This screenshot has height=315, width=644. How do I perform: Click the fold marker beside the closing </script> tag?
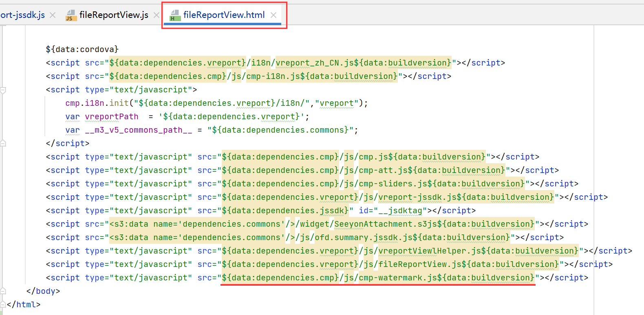(3, 143)
